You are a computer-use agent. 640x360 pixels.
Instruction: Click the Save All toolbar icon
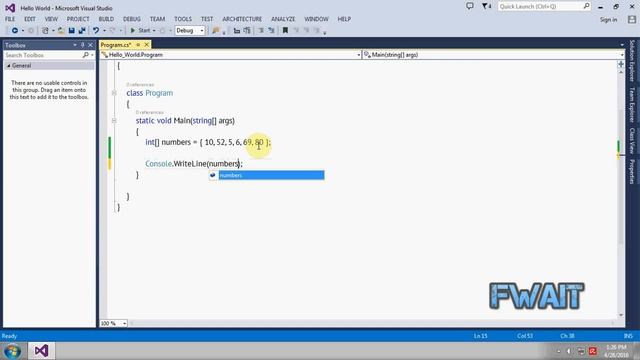pos(82,31)
